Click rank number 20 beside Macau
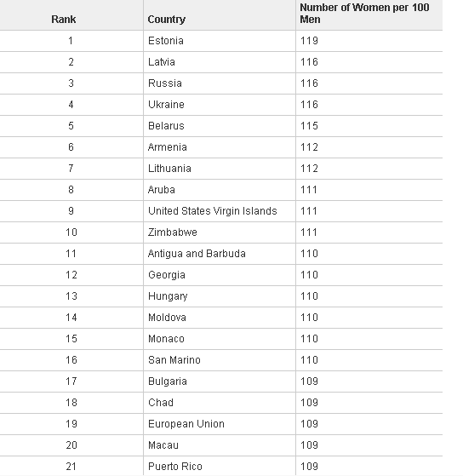Image resolution: width=463 pixels, height=476 pixels. point(71,445)
